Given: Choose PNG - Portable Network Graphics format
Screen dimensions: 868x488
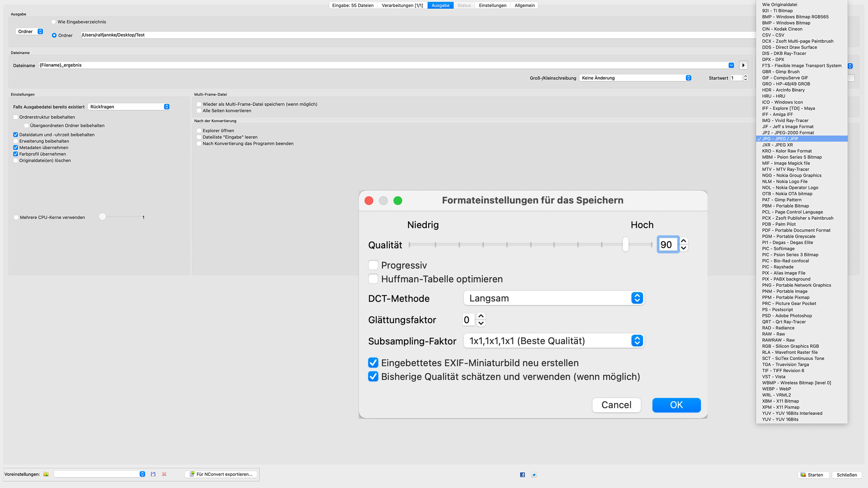Looking at the screenshot, I should (x=796, y=285).
